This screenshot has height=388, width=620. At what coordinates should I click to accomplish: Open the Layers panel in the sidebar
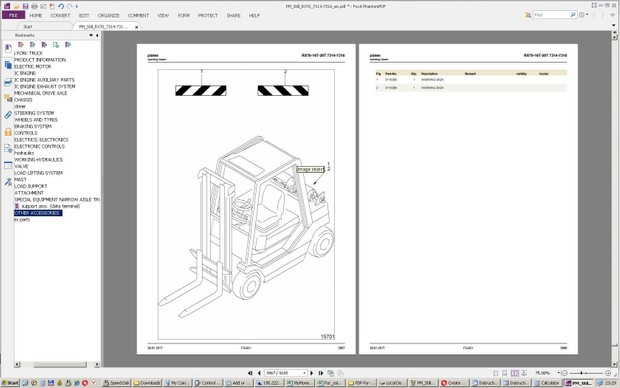(x=8, y=82)
